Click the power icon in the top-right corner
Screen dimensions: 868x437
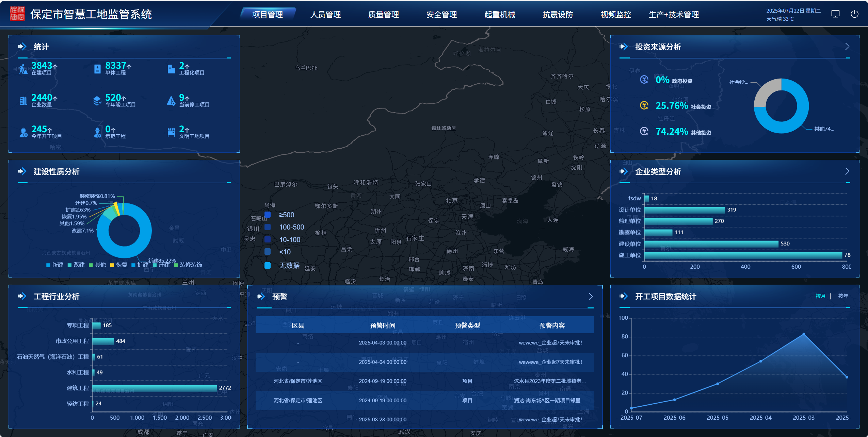[x=855, y=14]
